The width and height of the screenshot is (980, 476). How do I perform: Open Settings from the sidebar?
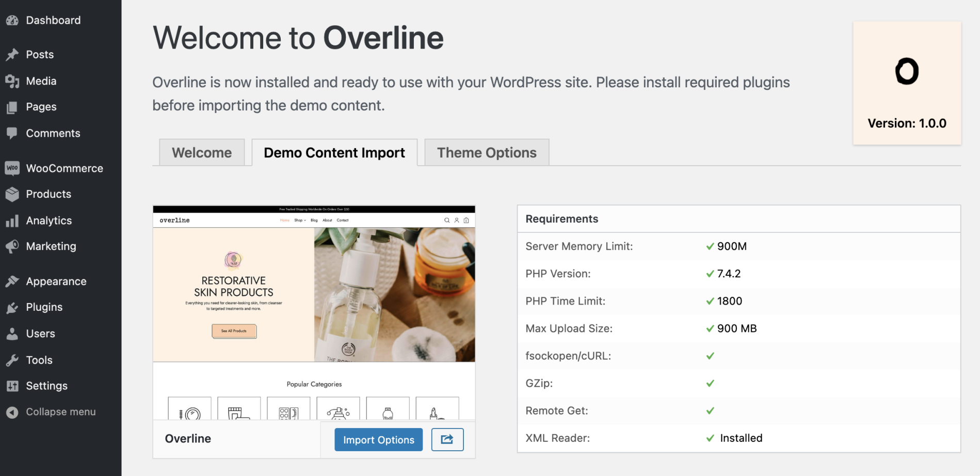[12, 386]
